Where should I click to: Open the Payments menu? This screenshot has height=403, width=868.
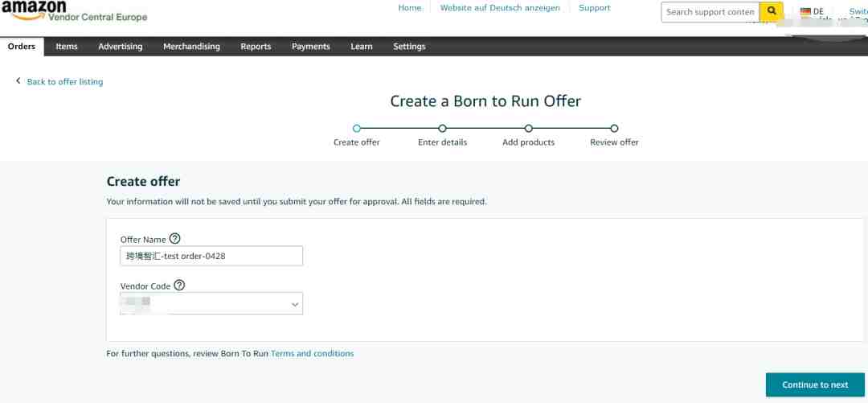310,47
